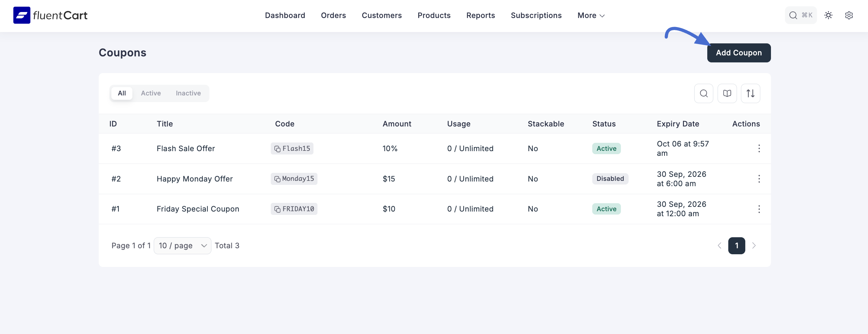The height and width of the screenshot is (334, 868).
Task: Show only Active coupons filter
Action: click(151, 93)
